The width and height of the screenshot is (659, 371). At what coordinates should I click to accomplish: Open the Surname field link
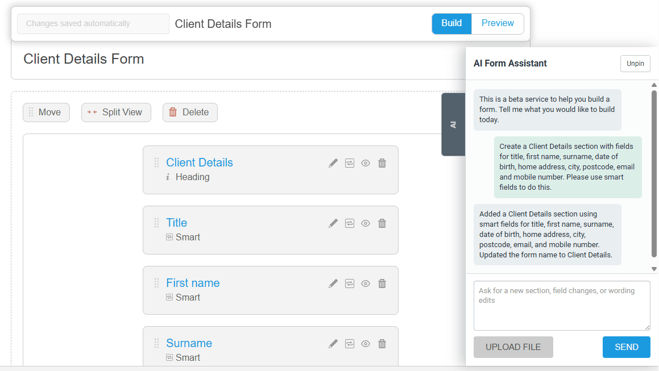point(189,343)
